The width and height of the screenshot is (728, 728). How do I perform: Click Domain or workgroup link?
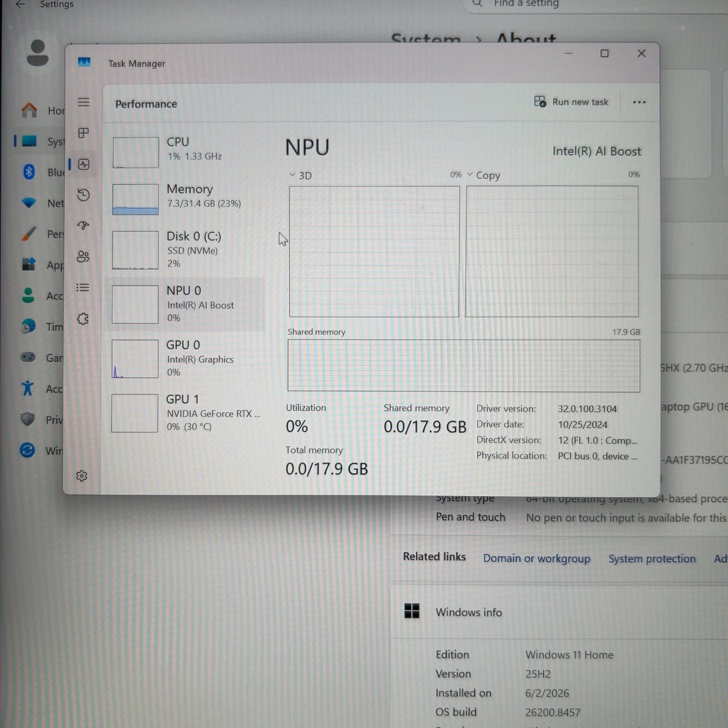[537, 558]
